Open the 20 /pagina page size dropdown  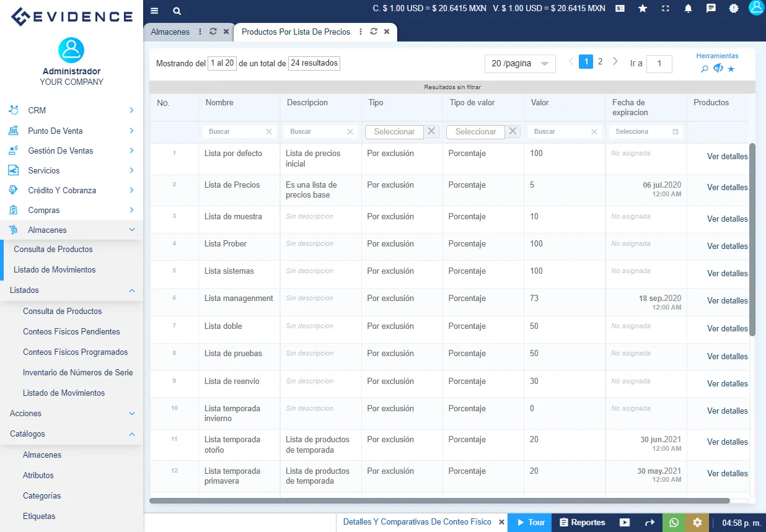[519, 64]
